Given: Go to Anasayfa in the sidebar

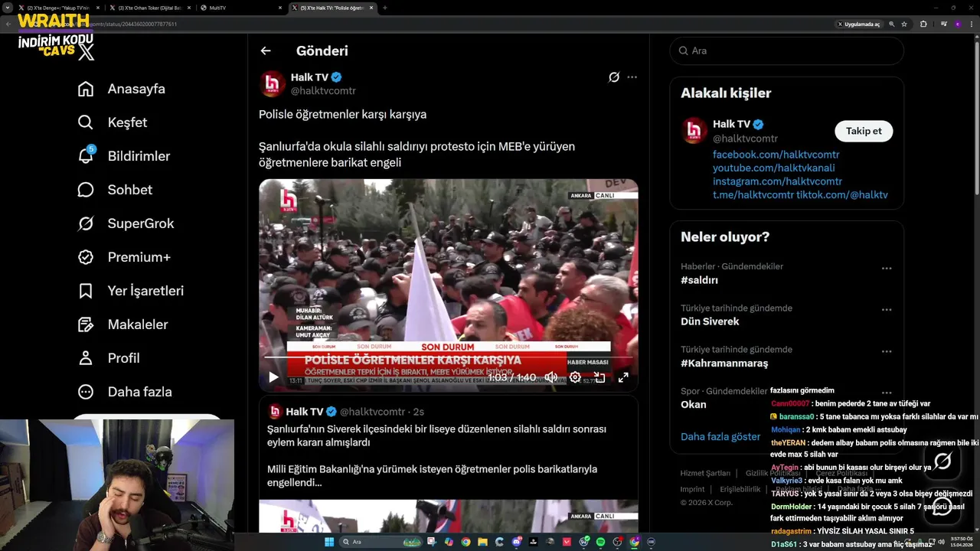Looking at the screenshot, I should click(x=122, y=89).
